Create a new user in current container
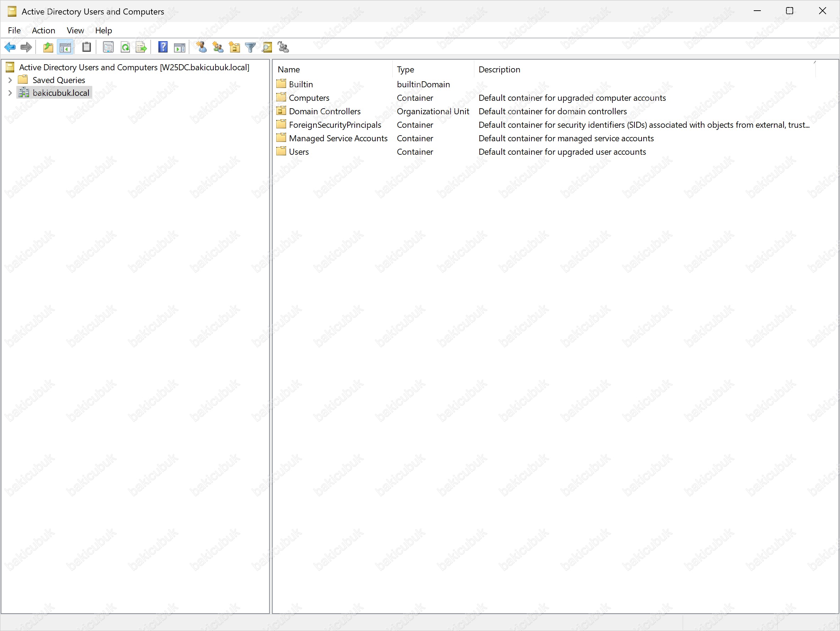840x631 pixels. (x=201, y=47)
